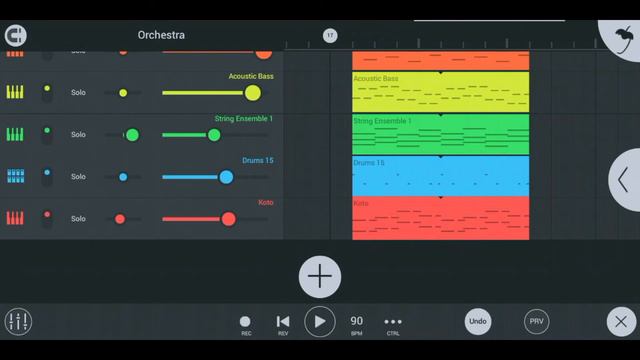Image resolution: width=640 pixels, height=360 pixels.
Task: Select the blue Drums 15 clip
Action: point(441,176)
